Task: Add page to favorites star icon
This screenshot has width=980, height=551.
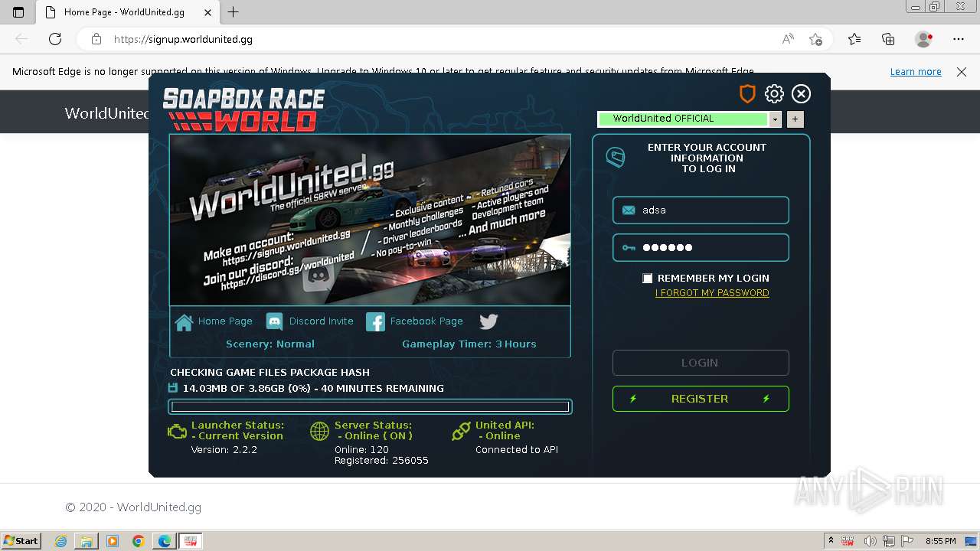Action: [815, 39]
